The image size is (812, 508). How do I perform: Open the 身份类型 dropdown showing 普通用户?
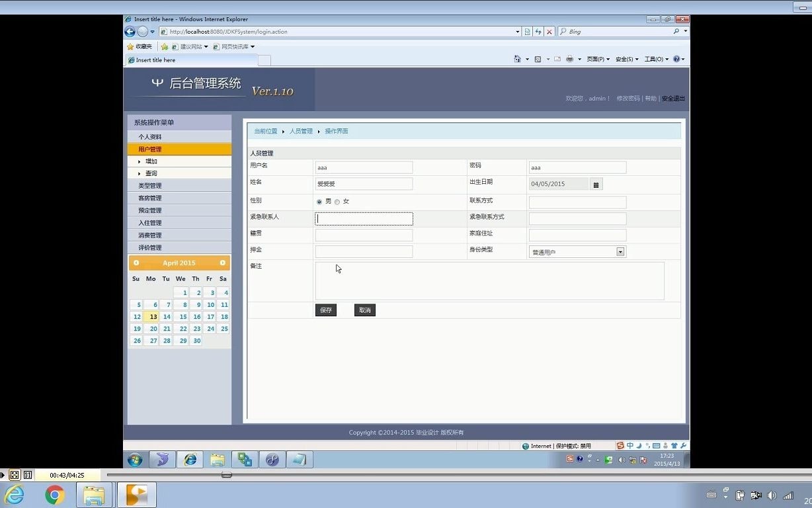click(620, 251)
